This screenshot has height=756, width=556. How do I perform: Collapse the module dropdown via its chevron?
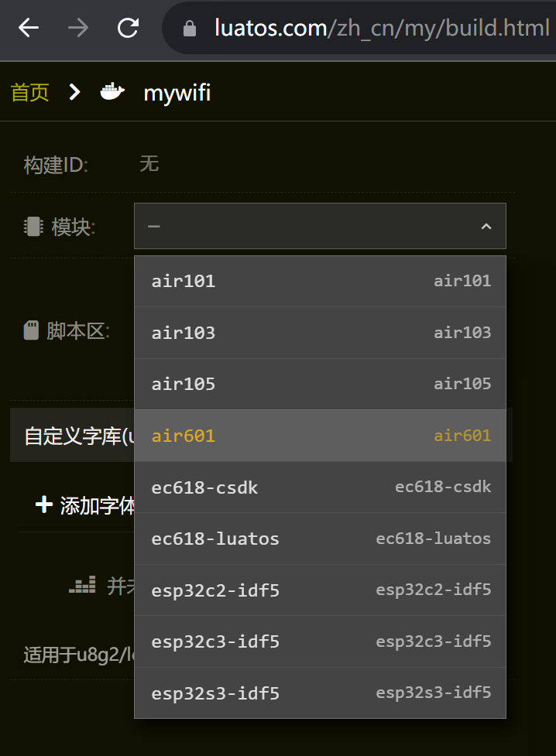click(x=486, y=227)
